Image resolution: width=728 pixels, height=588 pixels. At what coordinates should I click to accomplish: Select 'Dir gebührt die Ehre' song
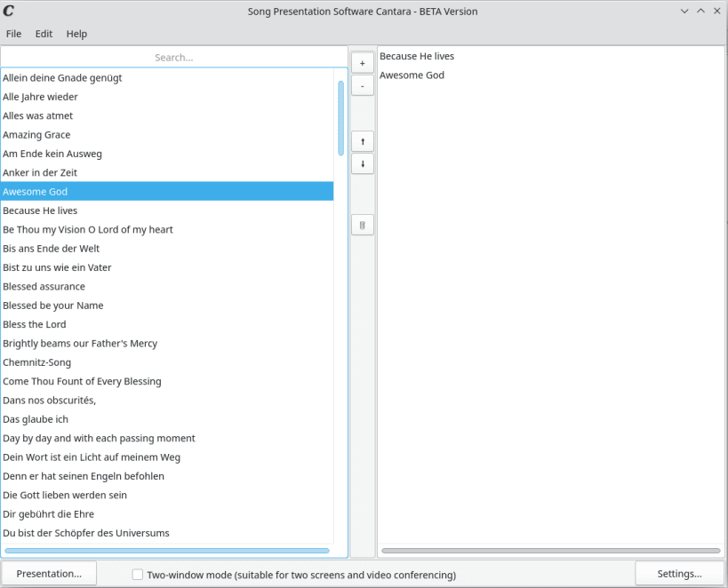click(x=167, y=514)
